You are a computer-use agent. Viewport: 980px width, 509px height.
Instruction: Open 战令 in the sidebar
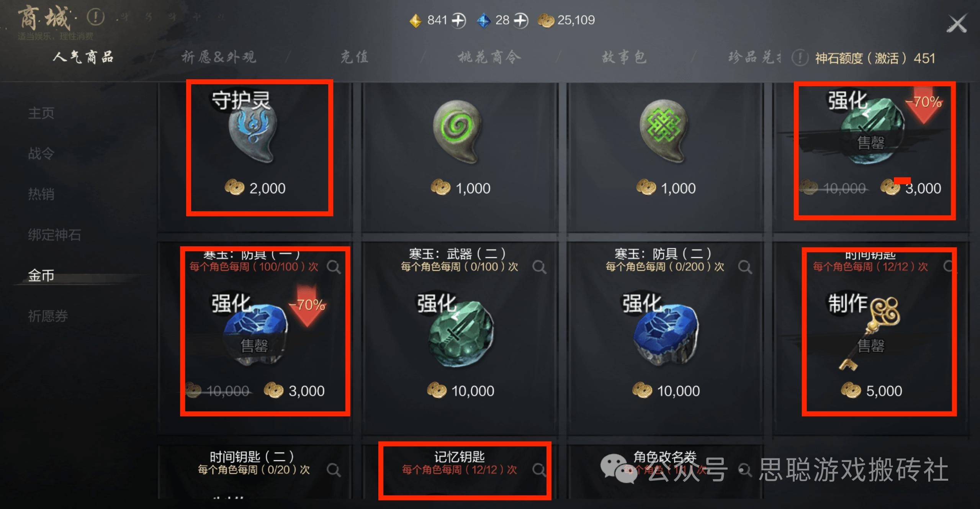click(41, 154)
